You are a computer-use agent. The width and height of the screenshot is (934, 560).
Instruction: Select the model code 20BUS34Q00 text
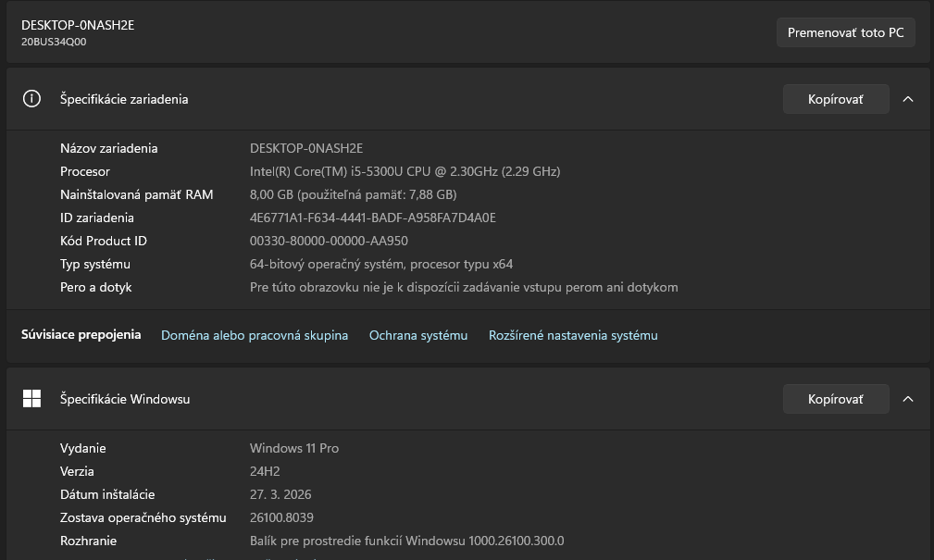tap(53, 42)
